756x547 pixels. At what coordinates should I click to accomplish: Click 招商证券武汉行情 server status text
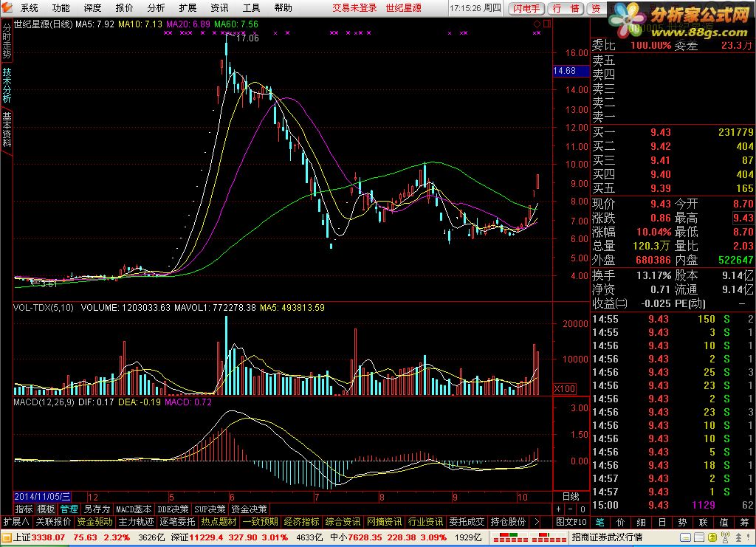pos(607,537)
